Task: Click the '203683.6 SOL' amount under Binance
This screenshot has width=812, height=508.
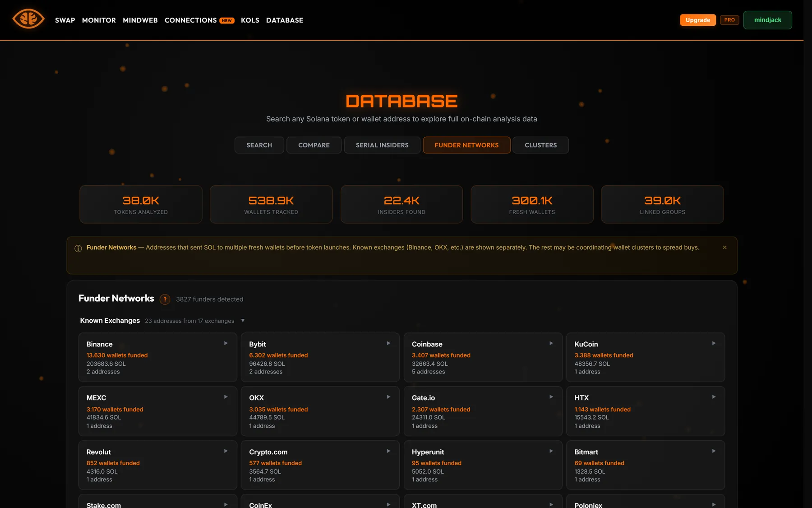Action: point(106,364)
